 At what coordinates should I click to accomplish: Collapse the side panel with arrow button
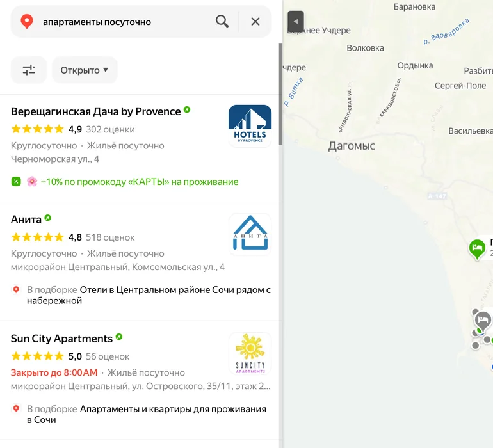[x=296, y=22]
